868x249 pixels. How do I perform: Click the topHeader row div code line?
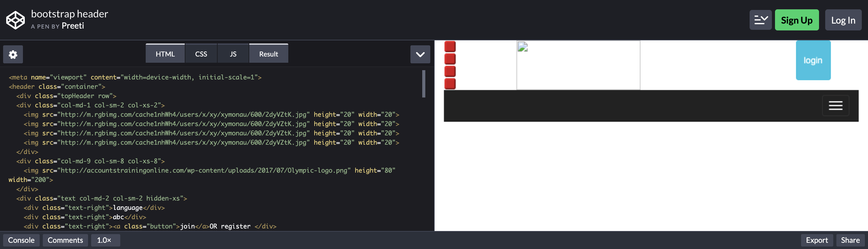coord(66,96)
